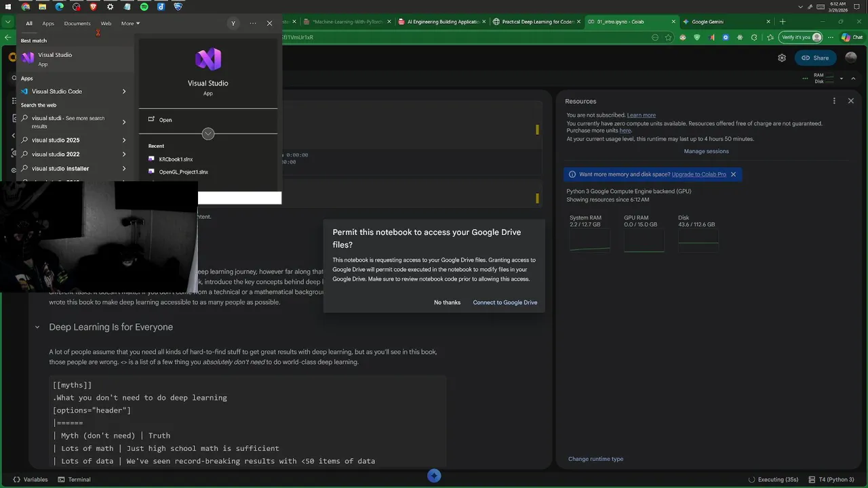868x488 pixels.
Task: Select the Apps search filter tab
Action: (x=48, y=23)
